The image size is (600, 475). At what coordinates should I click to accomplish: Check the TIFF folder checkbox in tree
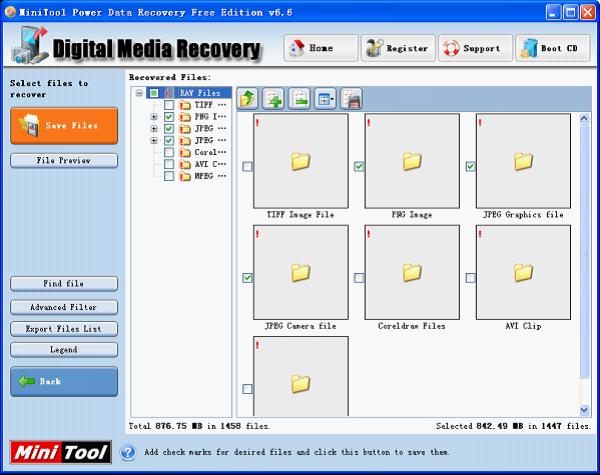click(169, 105)
